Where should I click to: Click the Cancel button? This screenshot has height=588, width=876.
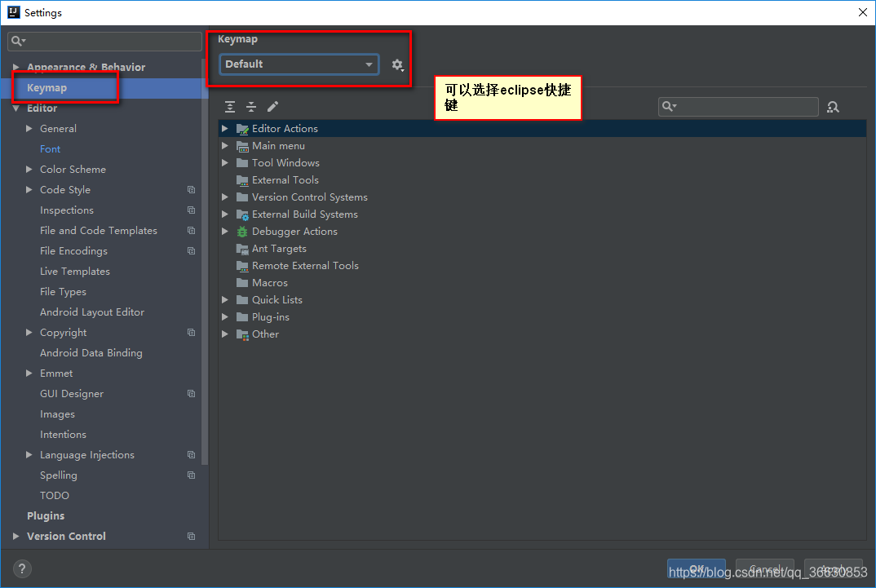[x=765, y=569]
